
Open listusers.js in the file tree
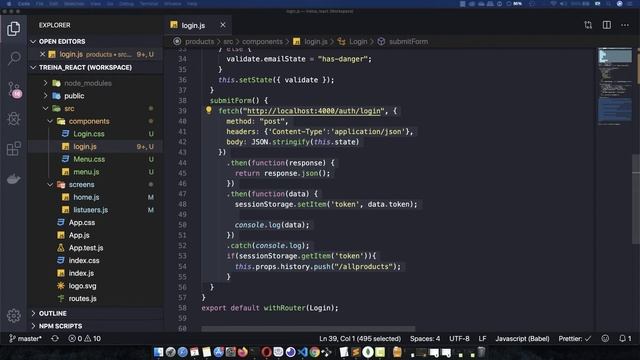[x=91, y=209]
